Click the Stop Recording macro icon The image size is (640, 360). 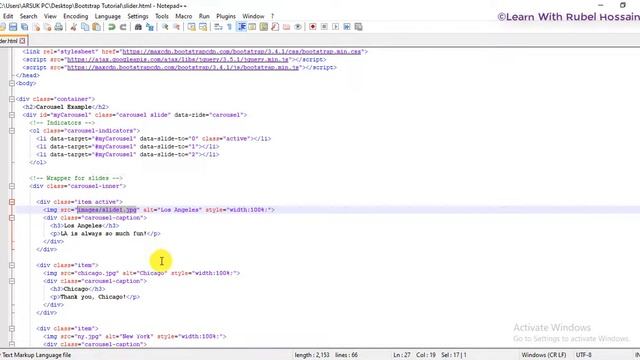coord(324,27)
